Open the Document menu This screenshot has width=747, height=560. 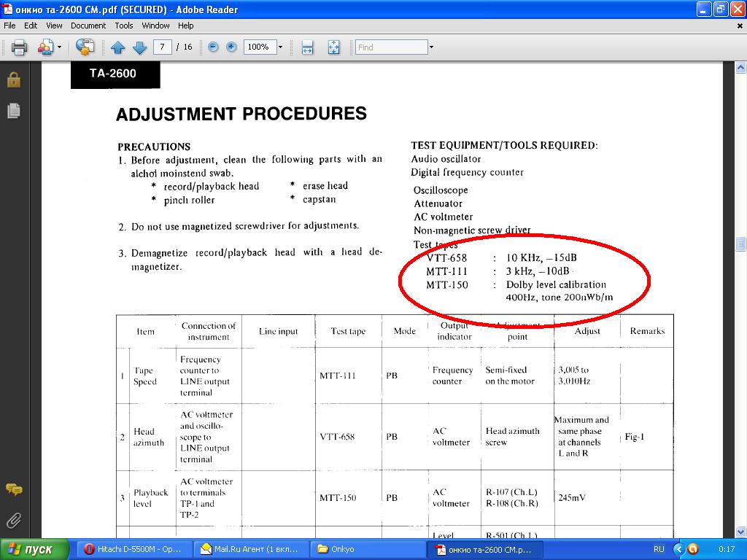88,26
